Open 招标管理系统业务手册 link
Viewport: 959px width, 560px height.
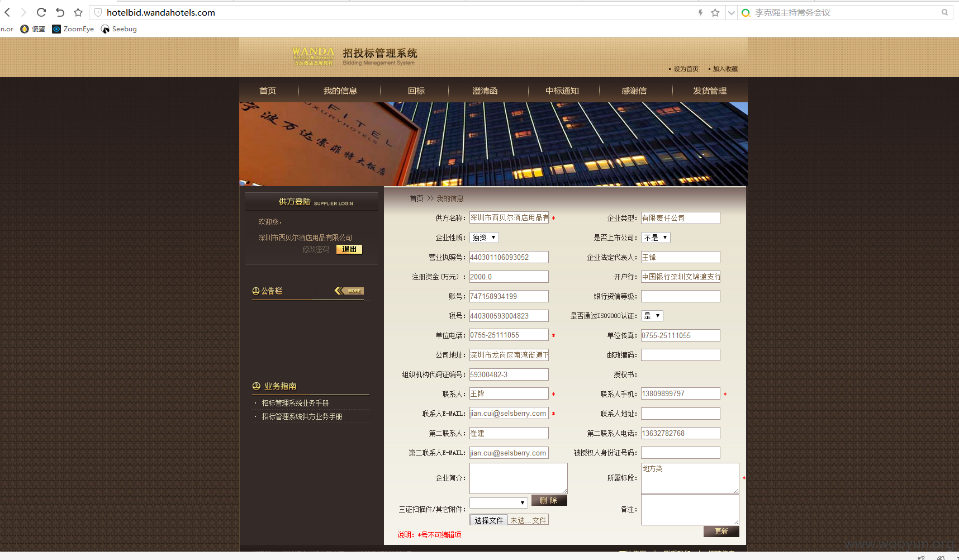coord(295,403)
